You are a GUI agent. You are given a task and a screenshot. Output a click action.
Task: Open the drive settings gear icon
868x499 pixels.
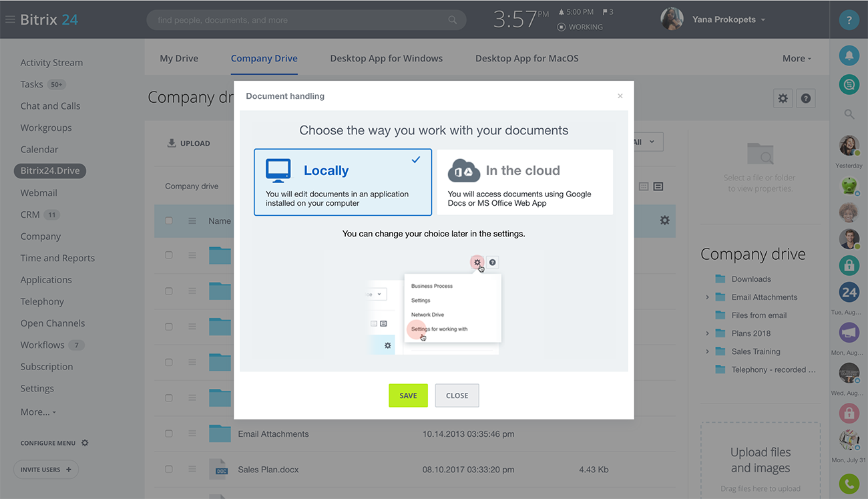[x=783, y=98]
